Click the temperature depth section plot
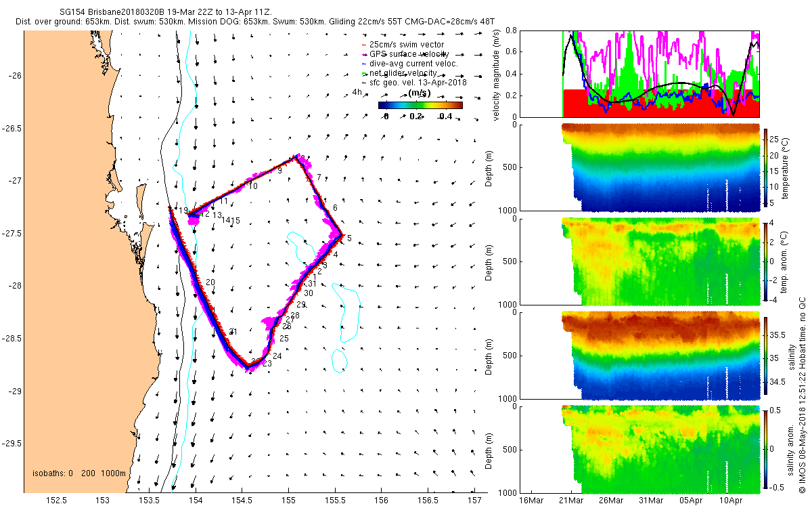The width and height of the screenshot is (812, 508). (x=639, y=167)
